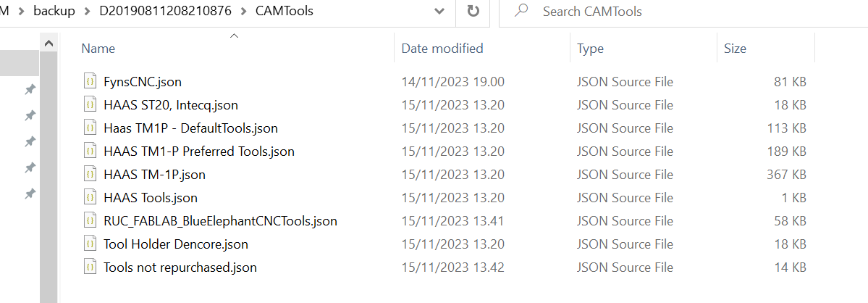Screen dimensions: 868x303
Task: Click the HAAS TM-1P.json file icon
Action: pyautogui.click(x=90, y=175)
